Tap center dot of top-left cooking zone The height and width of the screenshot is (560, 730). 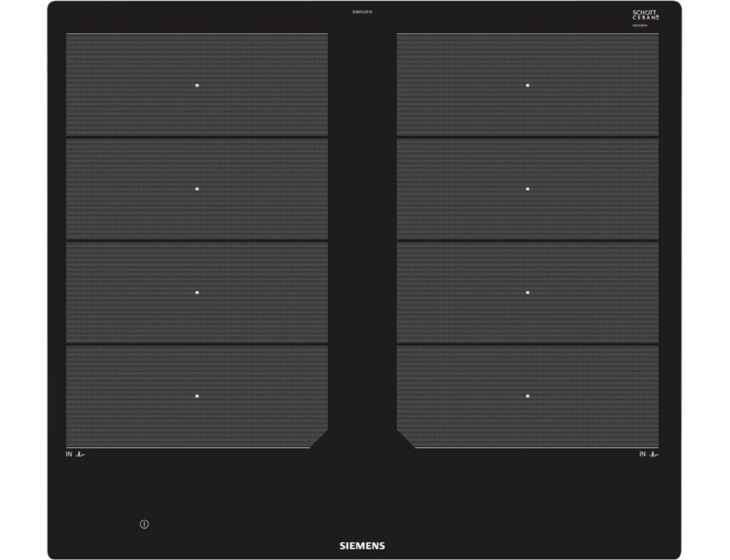coord(197,85)
